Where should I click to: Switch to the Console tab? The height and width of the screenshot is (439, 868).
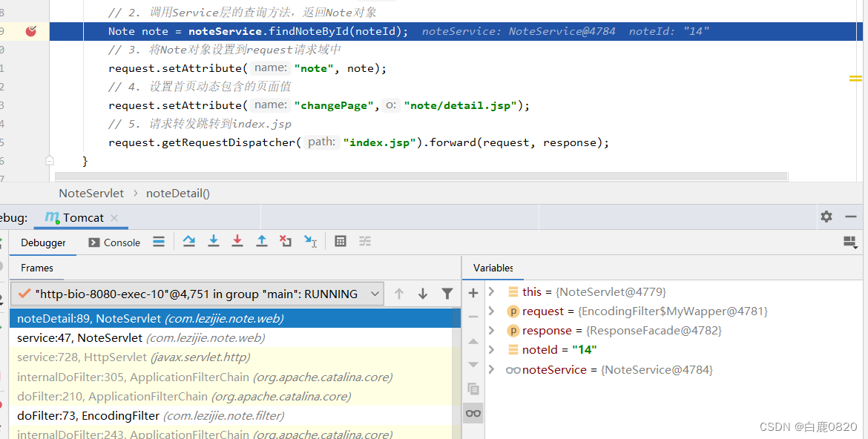pyautogui.click(x=114, y=242)
